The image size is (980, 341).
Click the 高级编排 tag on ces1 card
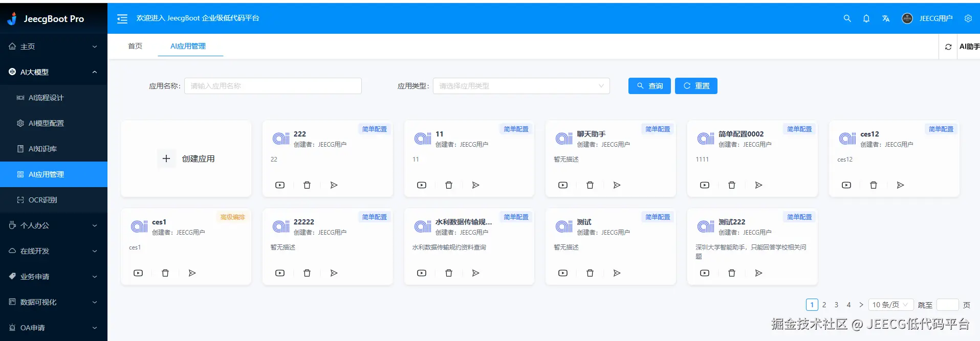pos(232,217)
